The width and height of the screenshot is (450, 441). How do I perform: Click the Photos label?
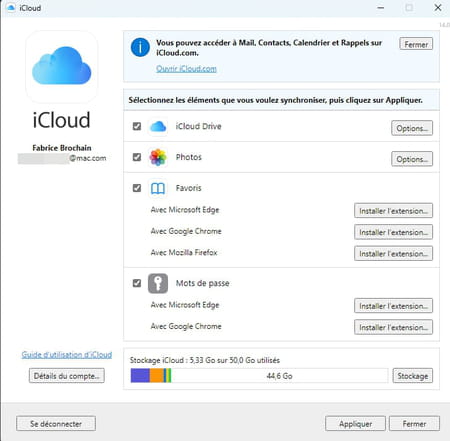coord(189,157)
